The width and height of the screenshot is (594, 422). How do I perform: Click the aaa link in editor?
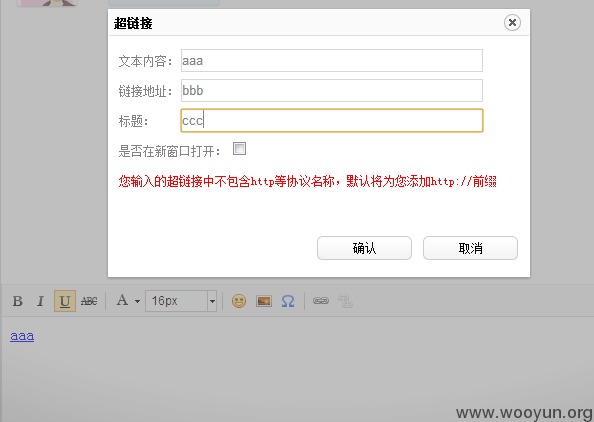tap(22, 336)
